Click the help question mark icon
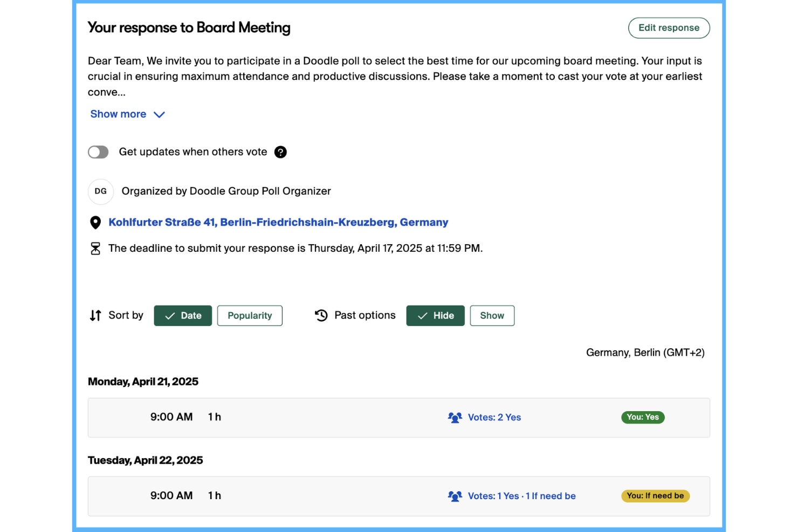Viewport: 798px width, 532px height. point(280,152)
